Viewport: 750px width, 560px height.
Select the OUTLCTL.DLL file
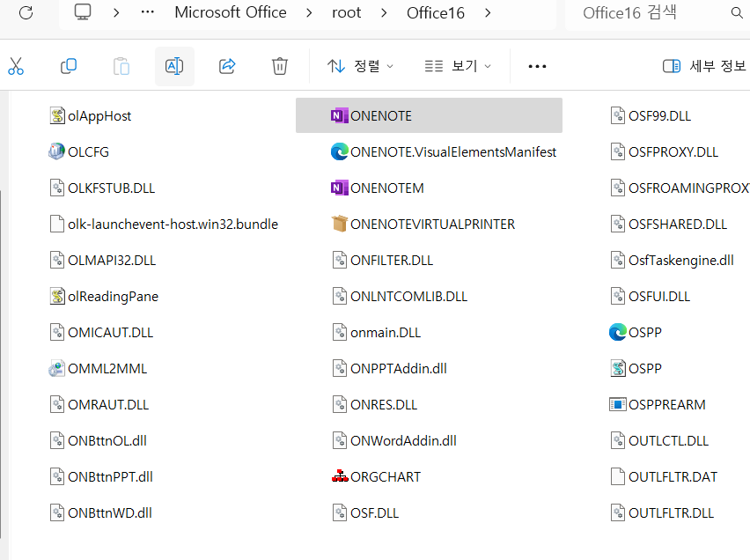tap(659, 441)
